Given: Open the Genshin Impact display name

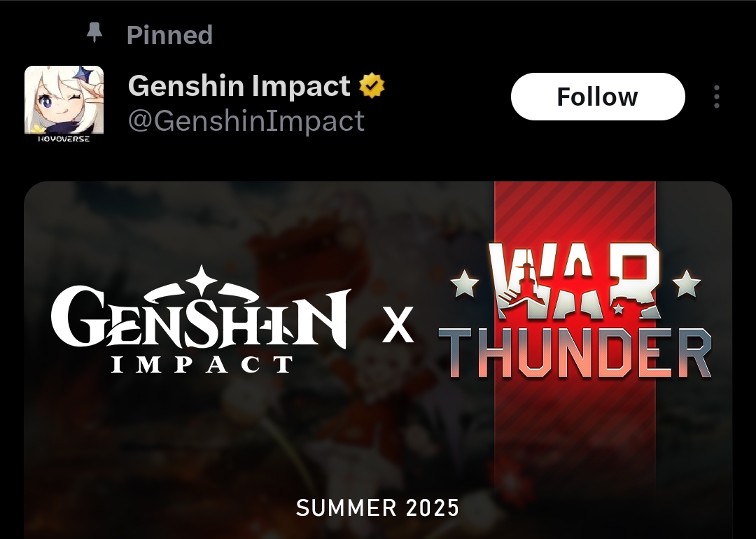Looking at the screenshot, I should point(239,86).
